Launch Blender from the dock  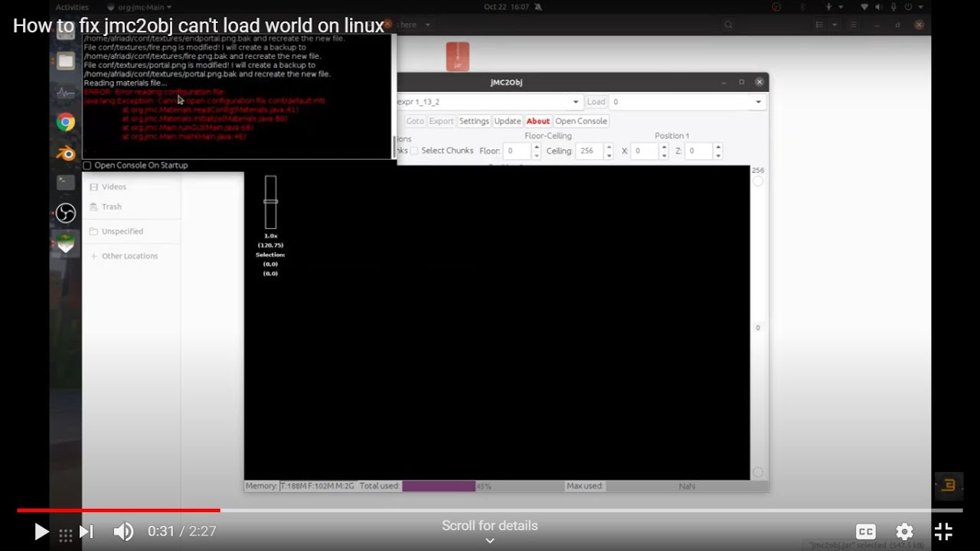pyautogui.click(x=66, y=153)
